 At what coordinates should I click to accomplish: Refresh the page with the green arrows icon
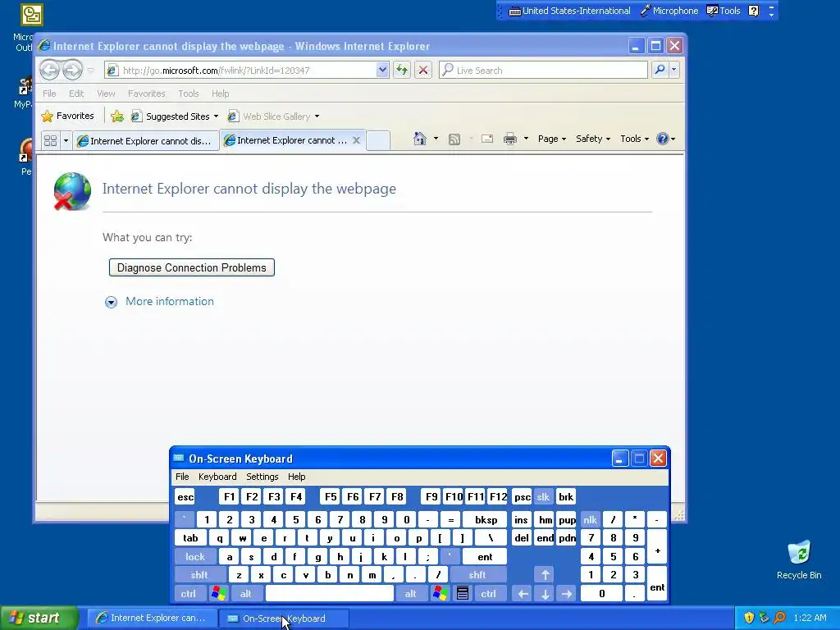[x=402, y=70]
